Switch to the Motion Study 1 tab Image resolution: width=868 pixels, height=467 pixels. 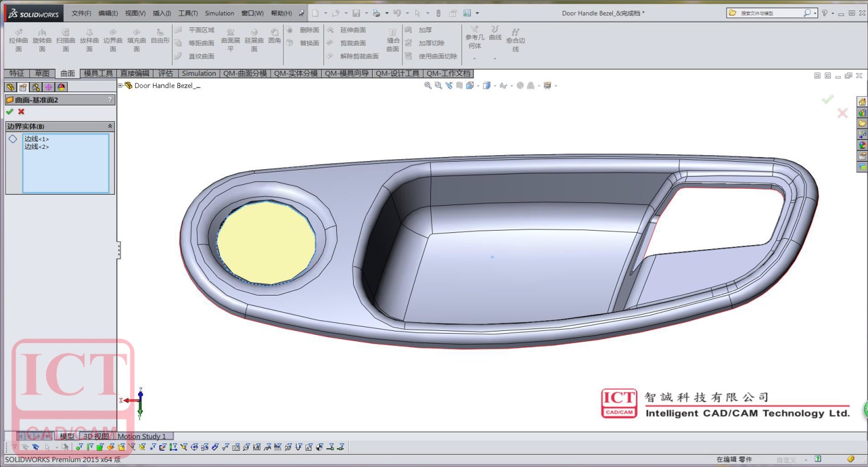(x=141, y=436)
